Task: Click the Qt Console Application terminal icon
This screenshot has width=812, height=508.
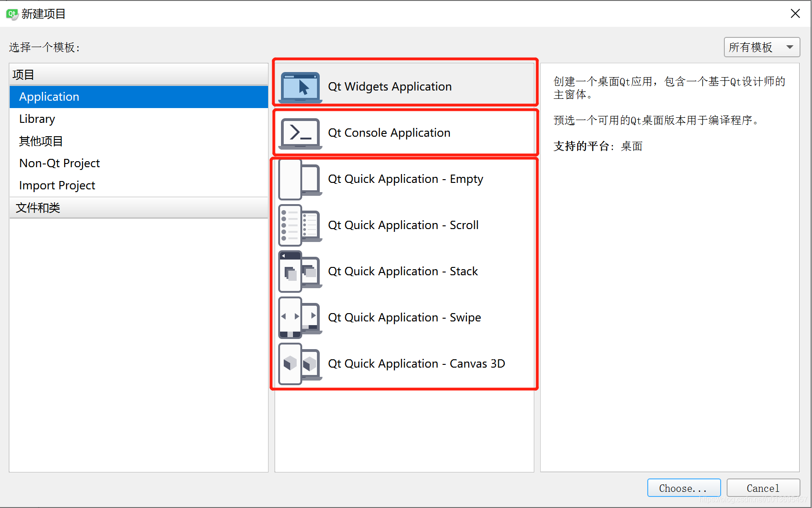Action: coord(300,133)
